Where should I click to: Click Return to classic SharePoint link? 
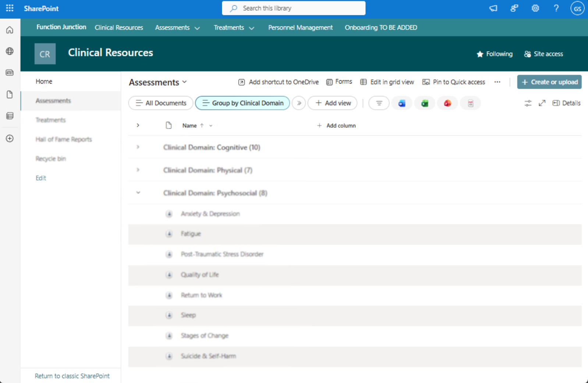click(x=72, y=376)
